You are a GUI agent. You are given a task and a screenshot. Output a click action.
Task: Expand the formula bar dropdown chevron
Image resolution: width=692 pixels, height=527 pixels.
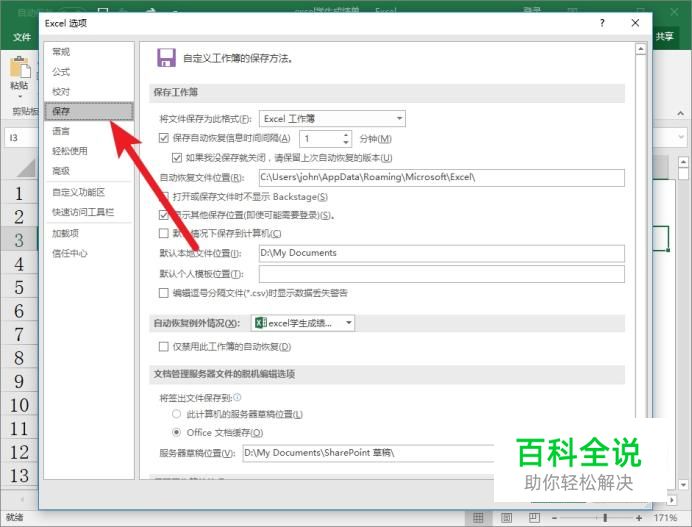[x=681, y=137]
